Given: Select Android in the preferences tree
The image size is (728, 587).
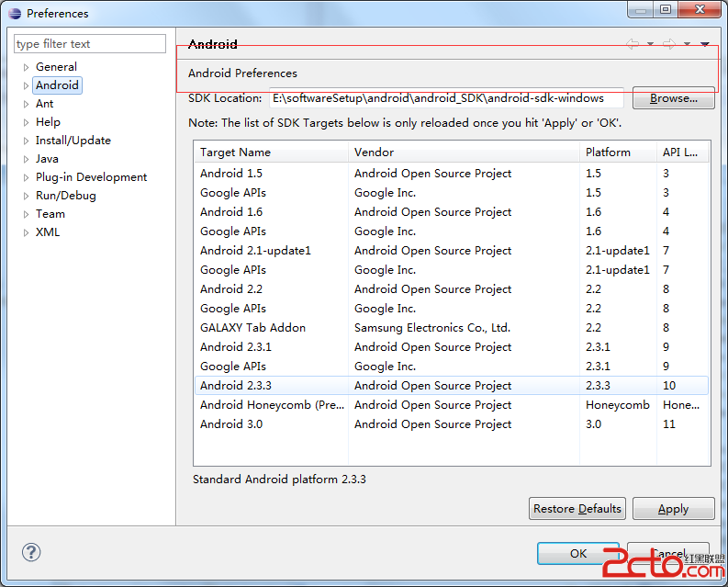Looking at the screenshot, I should coord(57,85).
